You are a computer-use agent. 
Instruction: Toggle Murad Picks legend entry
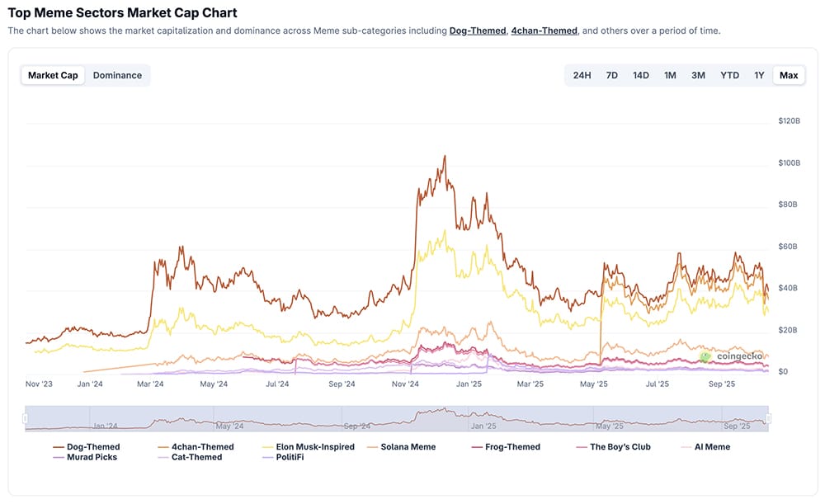pyautogui.click(x=92, y=457)
